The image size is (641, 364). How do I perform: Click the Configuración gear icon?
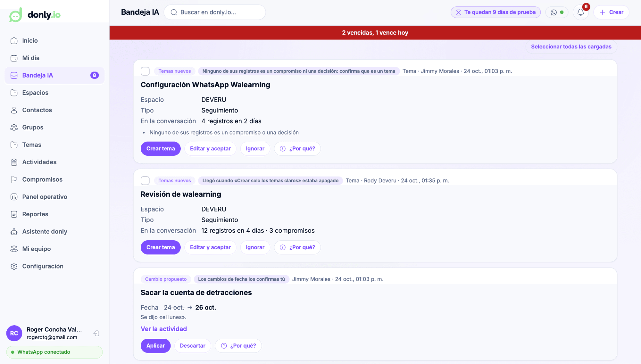pos(14,266)
